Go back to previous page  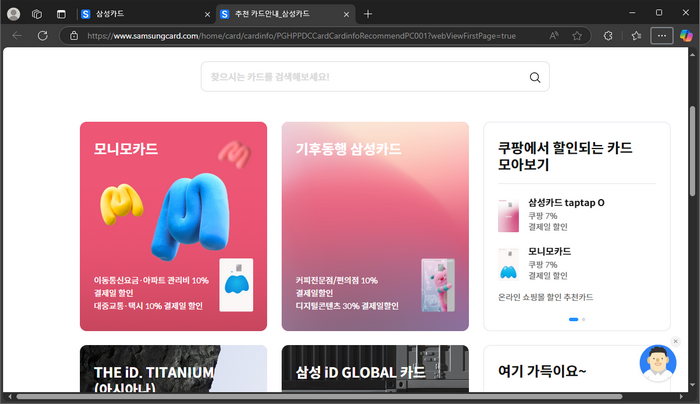click(17, 36)
